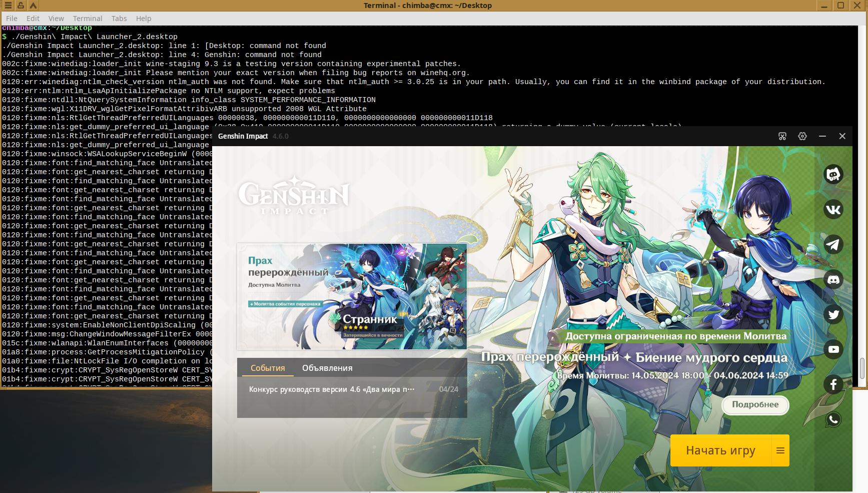This screenshot has width=868, height=493.
Task: Open the Terminal window menu icon
Action: click(x=8, y=6)
